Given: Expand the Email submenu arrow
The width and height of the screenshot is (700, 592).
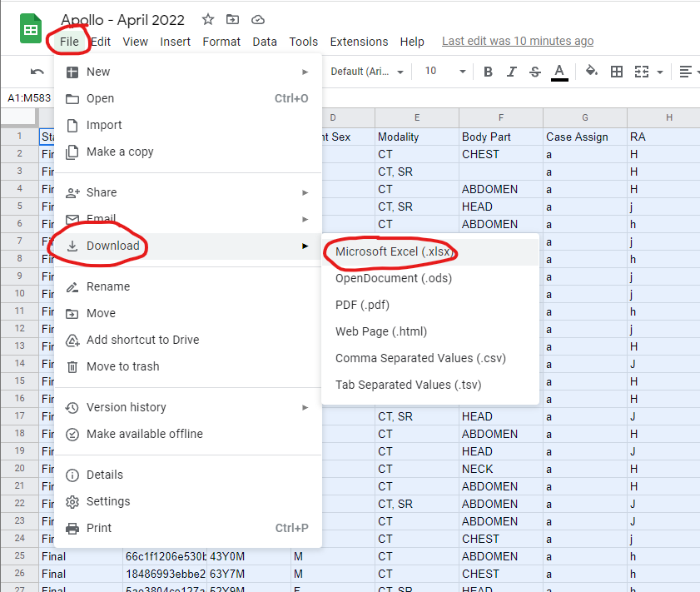Looking at the screenshot, I should pos(305,219).
